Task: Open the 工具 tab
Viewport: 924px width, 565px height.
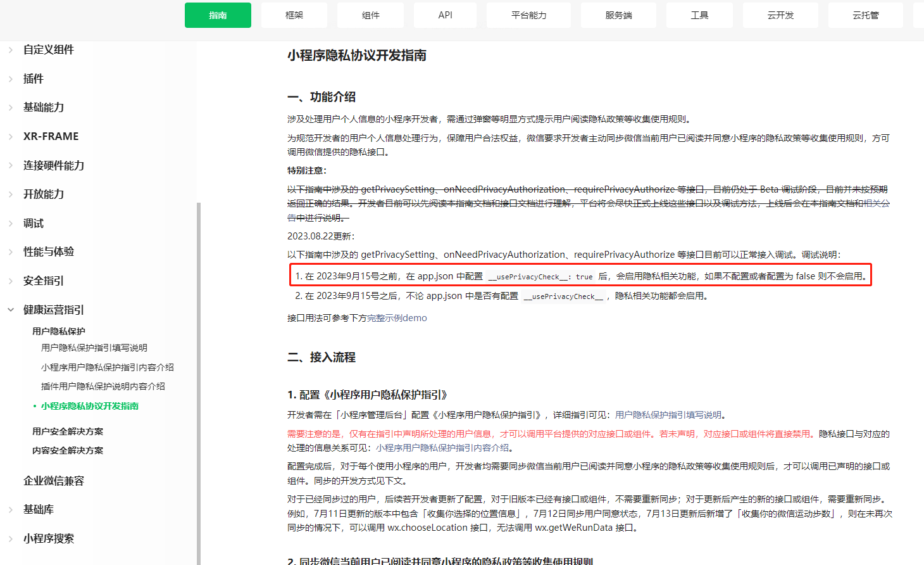Action: [699, 15]
